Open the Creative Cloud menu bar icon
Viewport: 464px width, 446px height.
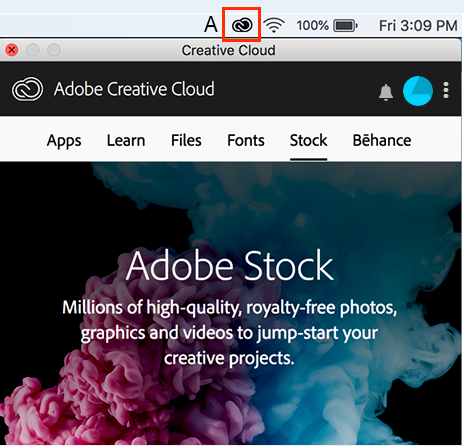click(242, 25)
